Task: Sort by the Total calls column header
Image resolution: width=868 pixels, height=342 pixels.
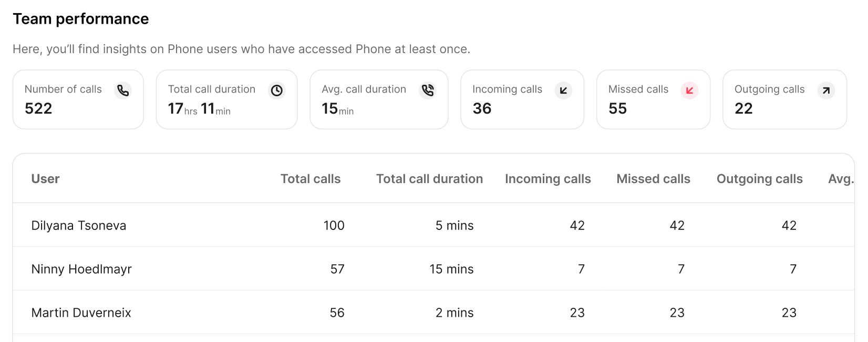Action: point(310,179)
